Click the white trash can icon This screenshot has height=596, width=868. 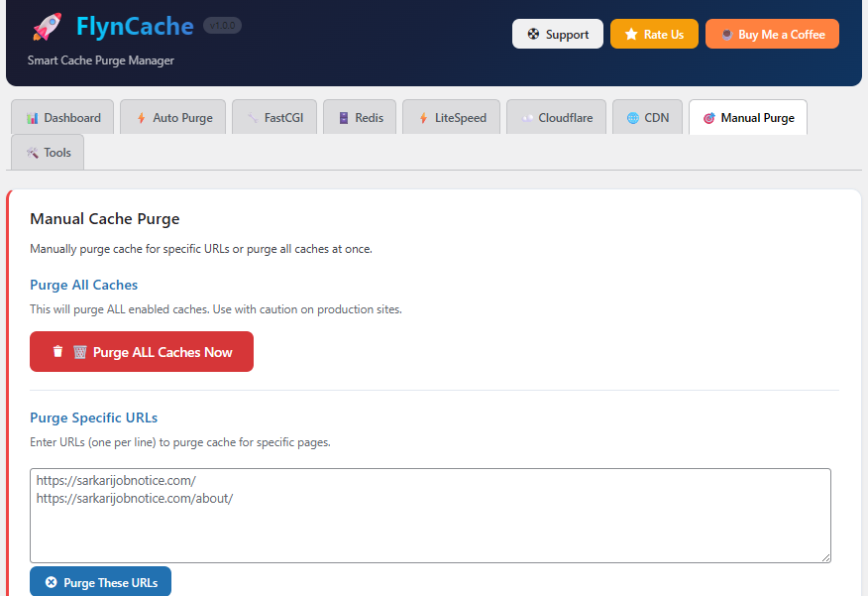coord(57,351)
